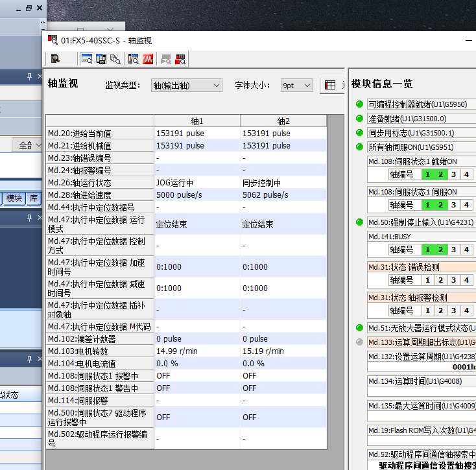Click the fourth toolbar icon with overlapping windows

point(115,59)
